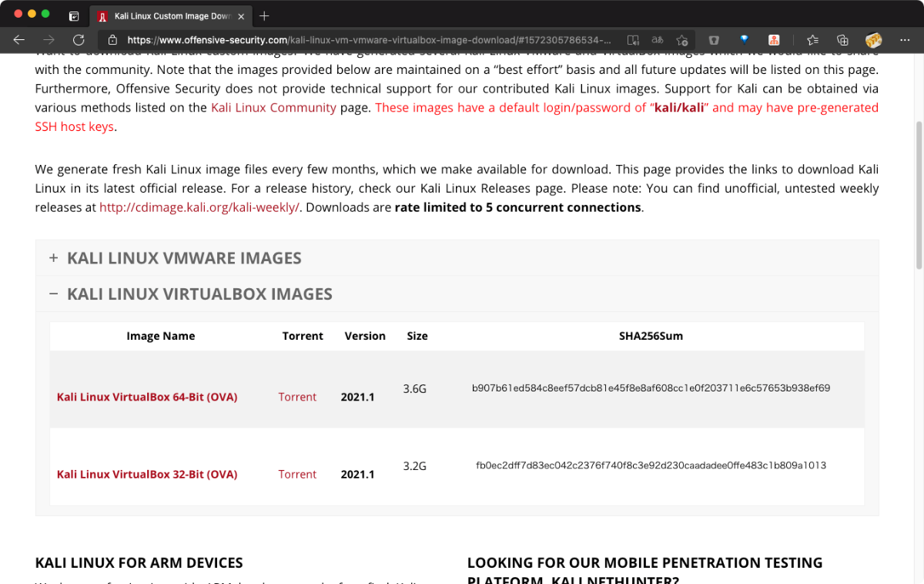The height and width of the screenshot is (584, 924).
Task: Add this page to favorites
Action: [681, 40]
